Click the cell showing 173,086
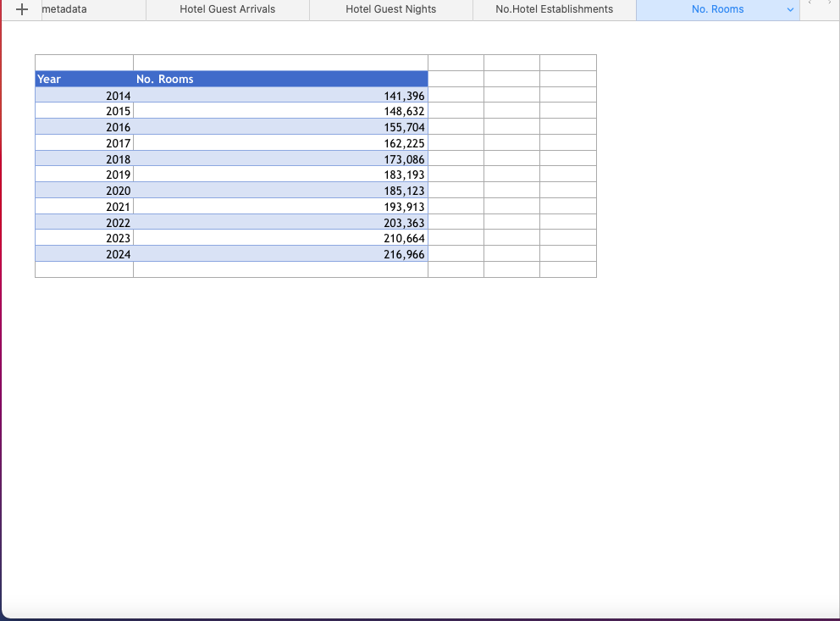The width and height of the screenshot is (840, 621). coord(279,158)
